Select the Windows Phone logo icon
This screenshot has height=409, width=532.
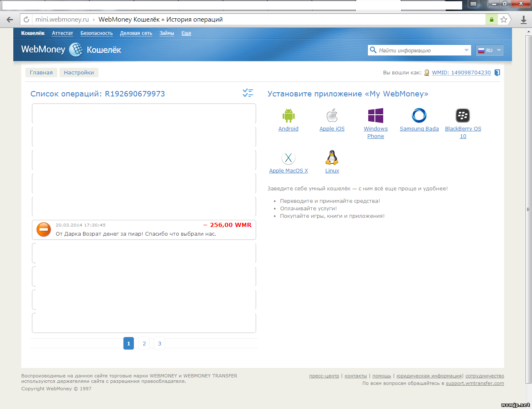[375, 116]
